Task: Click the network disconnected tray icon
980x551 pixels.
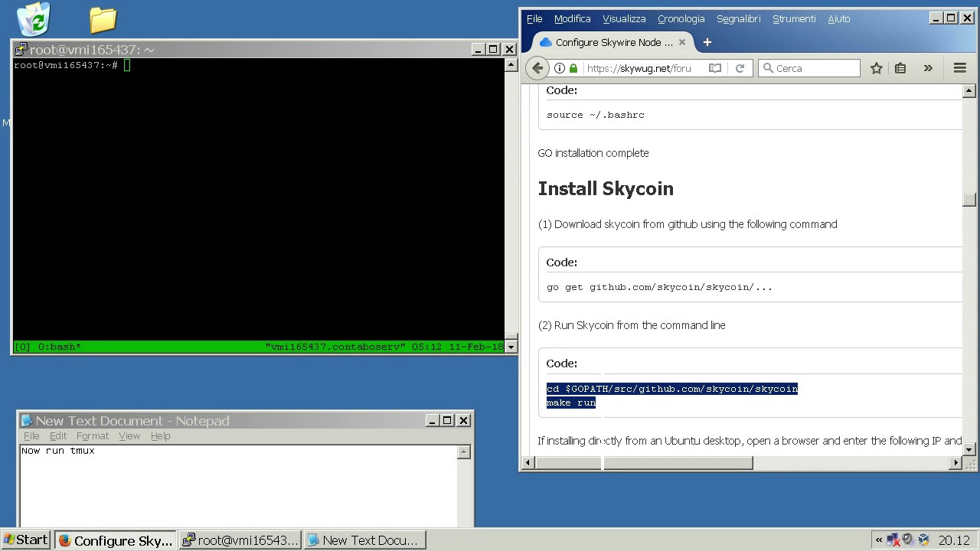Action: 893,540
